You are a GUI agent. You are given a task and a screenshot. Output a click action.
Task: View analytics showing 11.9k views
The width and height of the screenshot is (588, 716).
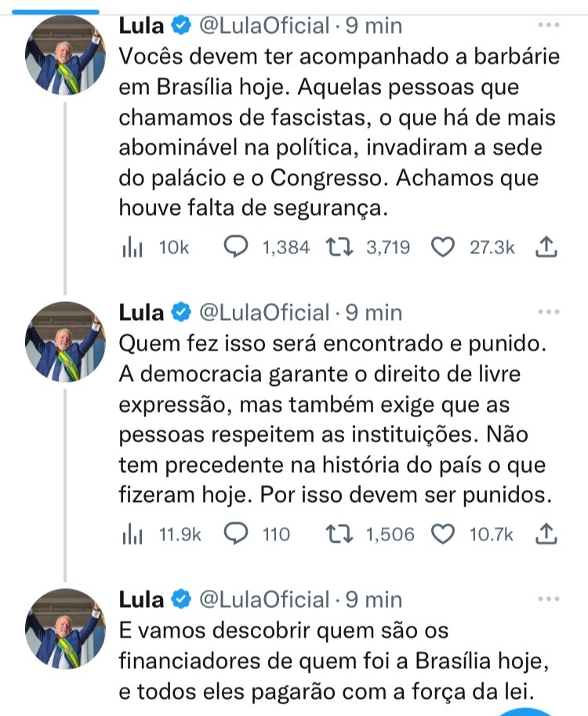130,535
